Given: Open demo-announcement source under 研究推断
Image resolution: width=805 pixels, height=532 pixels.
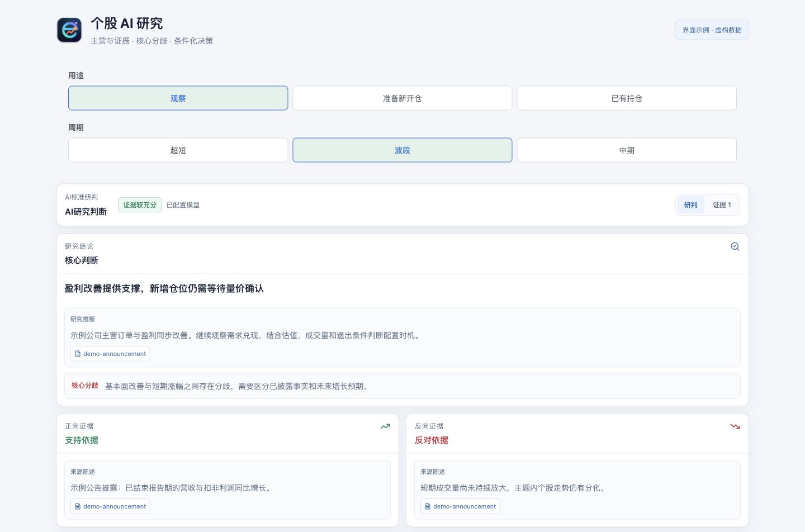Looking at the screenshot, I should click(110, 354).
